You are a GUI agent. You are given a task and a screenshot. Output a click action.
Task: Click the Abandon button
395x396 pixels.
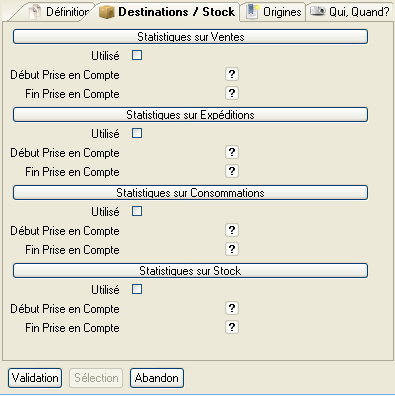click(157, 378)
